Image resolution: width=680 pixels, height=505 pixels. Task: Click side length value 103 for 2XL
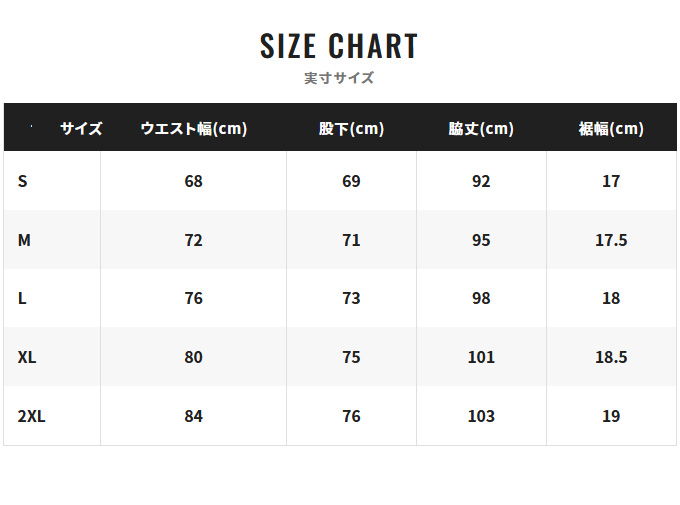tap(481, 416)
